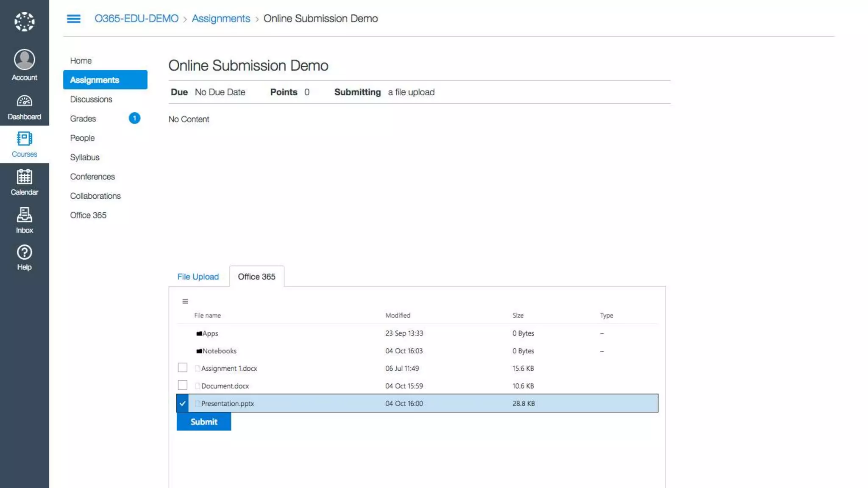Uncheck the Presentation.pptx checkbox
Screen dimensions: 868x488
point(182,403)
